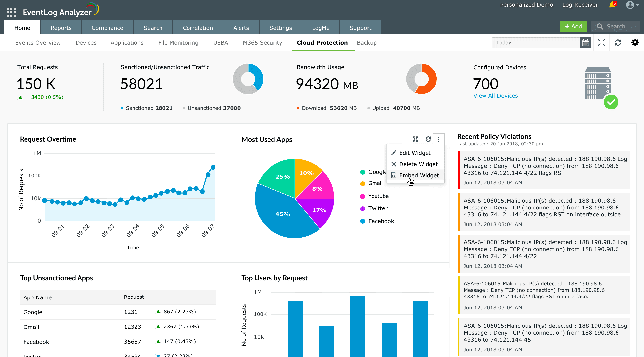Open dashboard settings gear icon
The width and height of the screenshot is (644, 357).
point(635,43)
